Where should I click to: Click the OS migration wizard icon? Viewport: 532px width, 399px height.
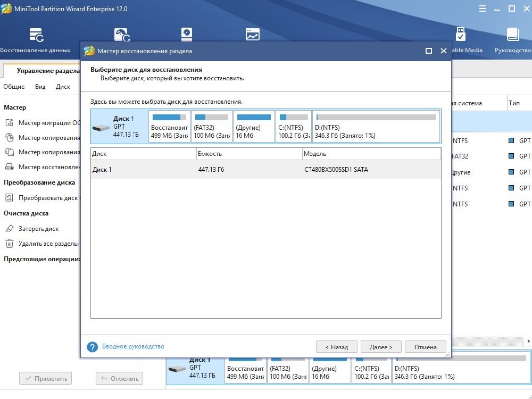[10, 122]
